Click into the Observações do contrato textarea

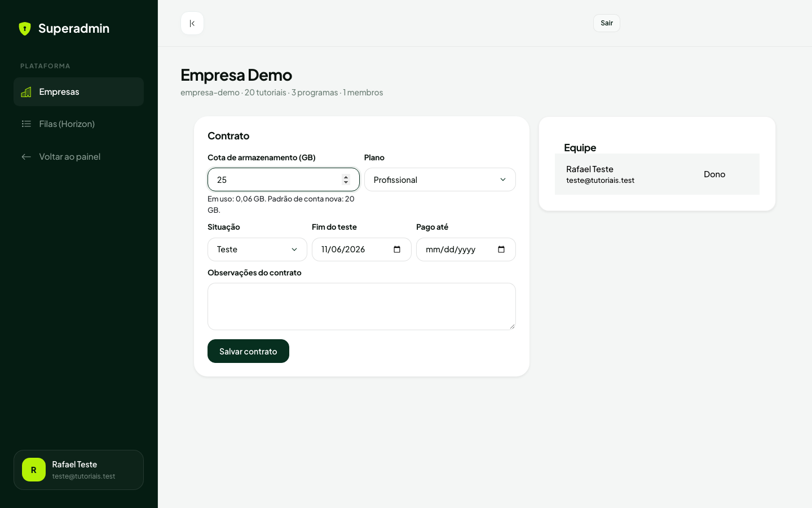click(361, 306)
